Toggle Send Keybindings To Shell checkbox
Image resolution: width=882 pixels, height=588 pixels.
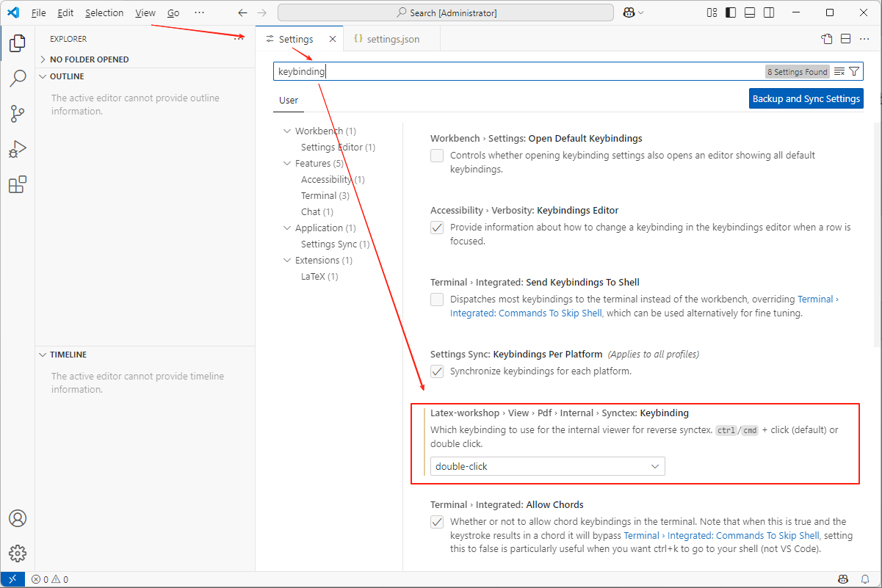[437, 300]
